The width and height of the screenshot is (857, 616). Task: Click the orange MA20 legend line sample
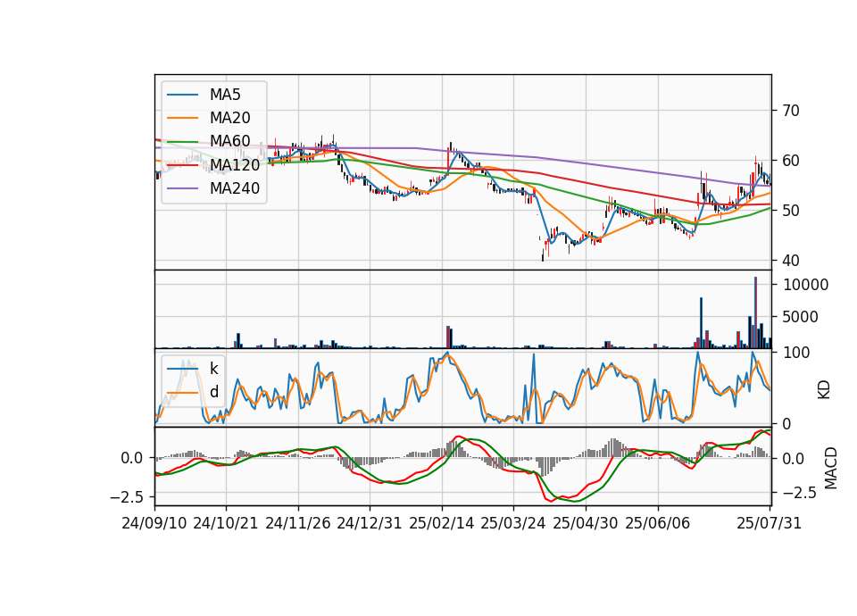[182, 118]
